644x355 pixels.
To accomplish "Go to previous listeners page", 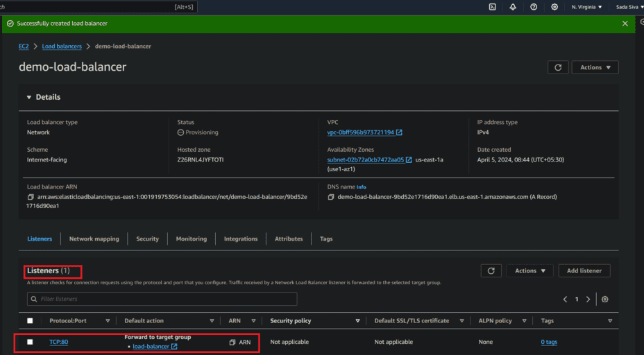I will point(565,300).
